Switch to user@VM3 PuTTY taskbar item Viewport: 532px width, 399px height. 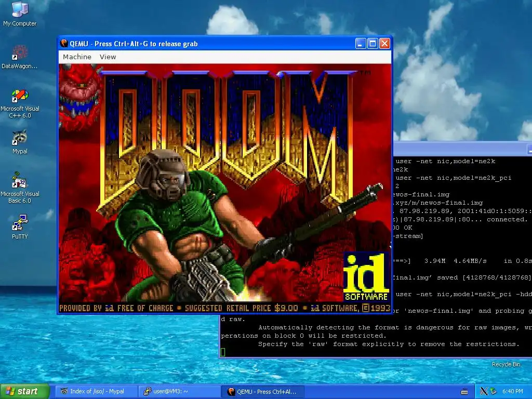(179, 392)
